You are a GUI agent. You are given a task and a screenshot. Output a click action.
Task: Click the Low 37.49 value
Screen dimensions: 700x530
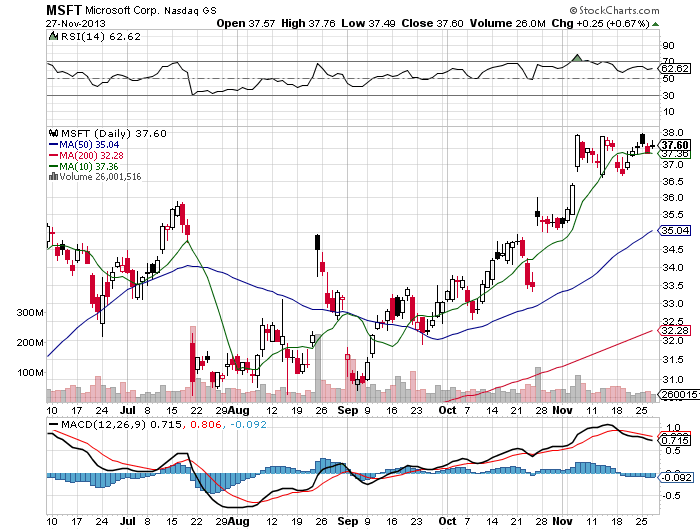(368, 23)
